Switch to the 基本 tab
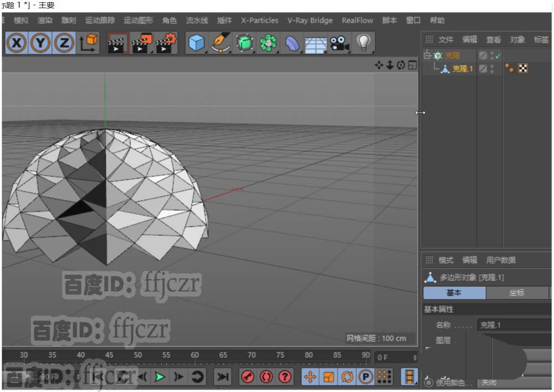The height and width of the screenshot is (392, 554). tap(454, 293)
